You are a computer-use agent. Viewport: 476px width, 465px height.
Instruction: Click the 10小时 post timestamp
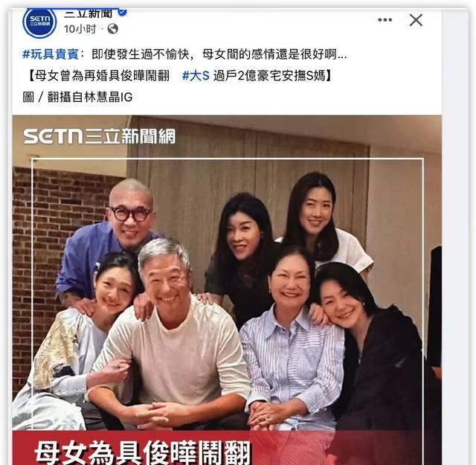80,29
